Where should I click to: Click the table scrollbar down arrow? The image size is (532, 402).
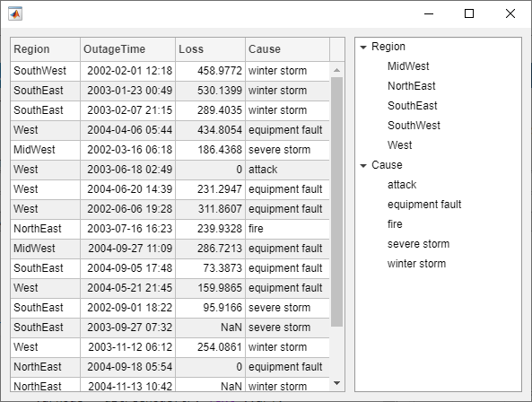point(336,383)
